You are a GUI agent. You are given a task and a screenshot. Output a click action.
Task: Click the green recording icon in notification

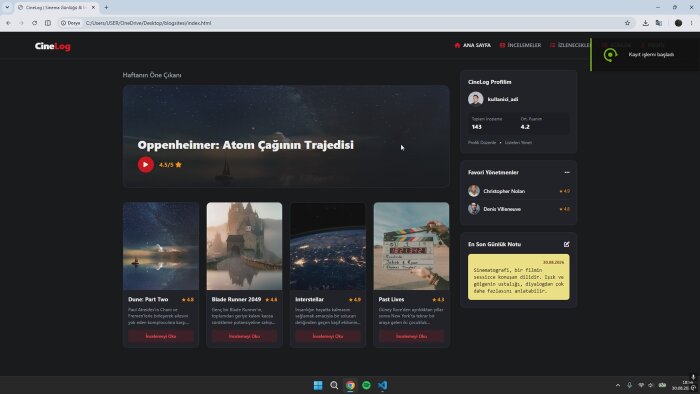(610, 55)
